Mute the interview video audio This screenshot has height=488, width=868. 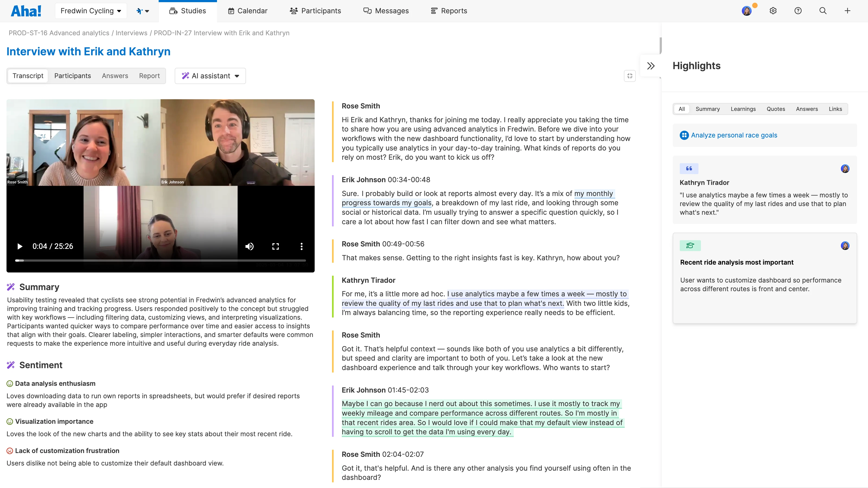249,246
